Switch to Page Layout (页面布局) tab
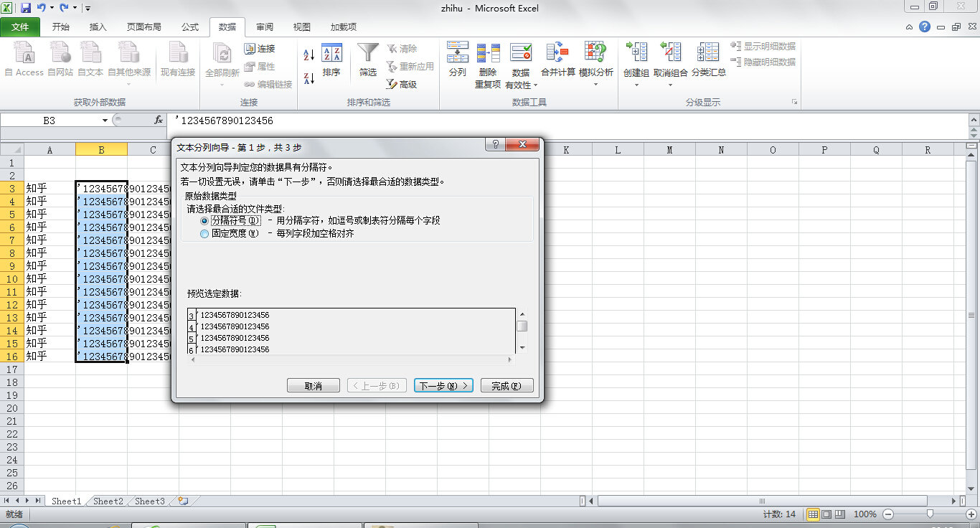Viewport: 980px width, 528px height. (x=144, y=27)
